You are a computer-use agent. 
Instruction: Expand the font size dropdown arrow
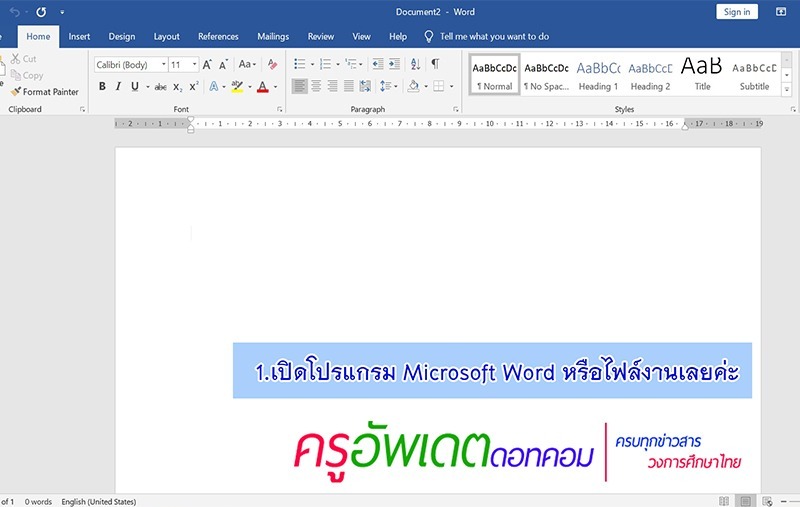tap(194, 65)
